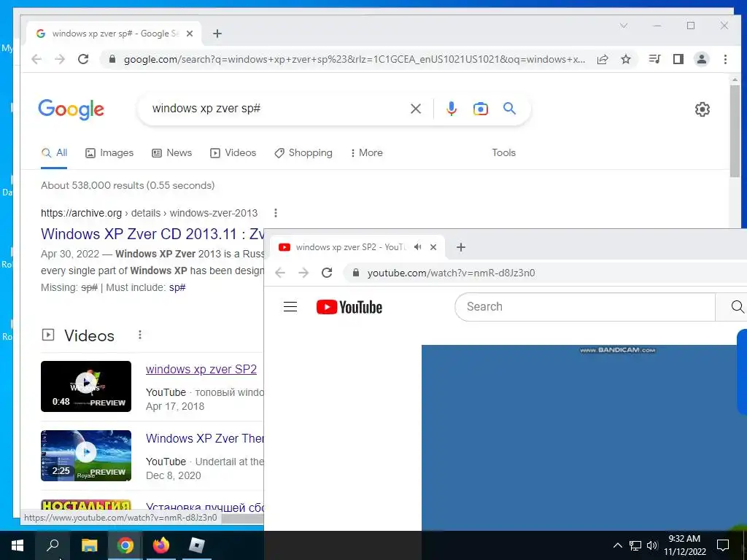
Task: Click the YouTube search magnifier button
Action: point(737,307)
